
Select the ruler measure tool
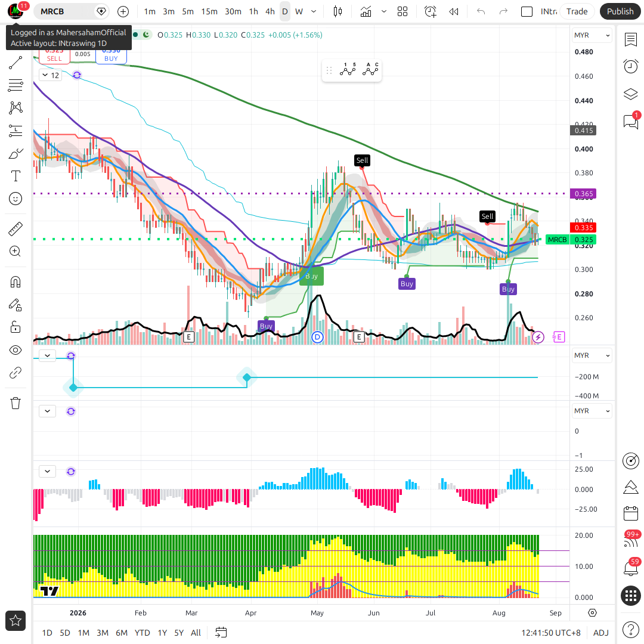click(16, 229)
